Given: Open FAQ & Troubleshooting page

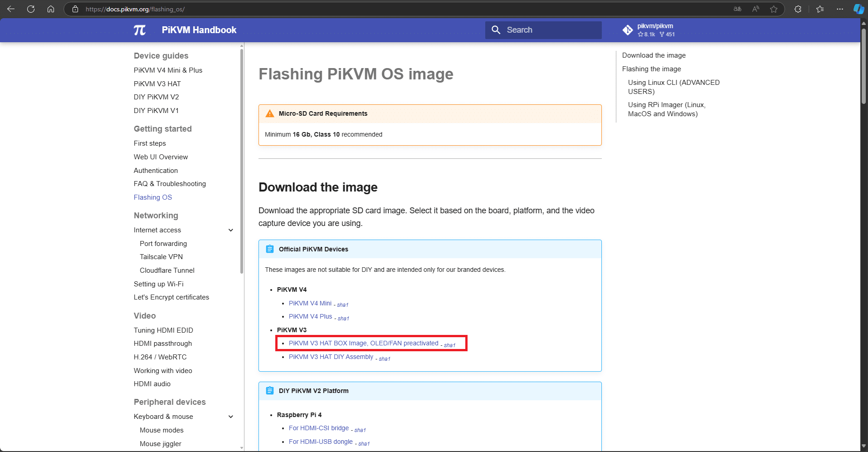Looking at the screenshot, I should click(x=170, y=184).
